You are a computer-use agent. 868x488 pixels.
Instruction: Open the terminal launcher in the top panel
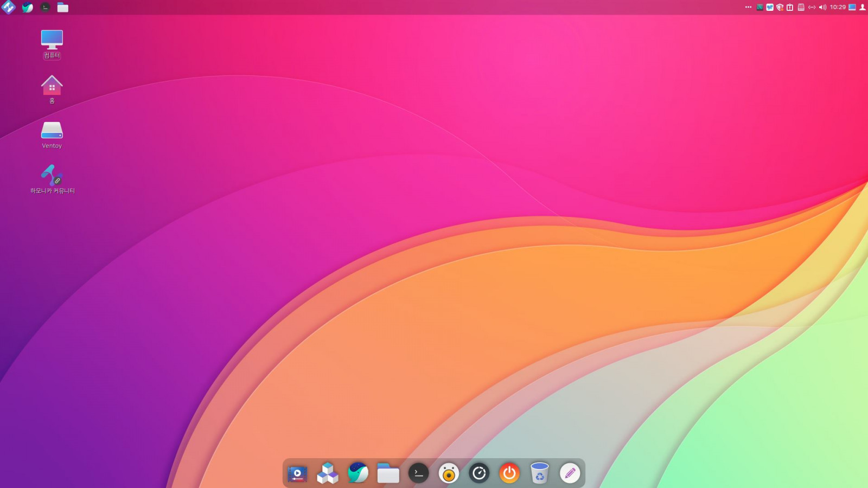[46, 7]
